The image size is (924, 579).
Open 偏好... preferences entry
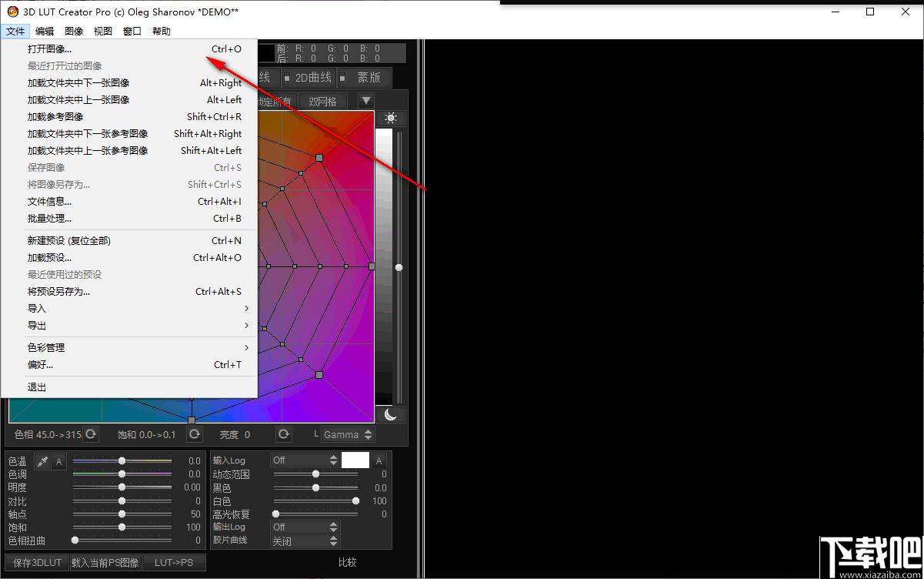tap(129, 364)
